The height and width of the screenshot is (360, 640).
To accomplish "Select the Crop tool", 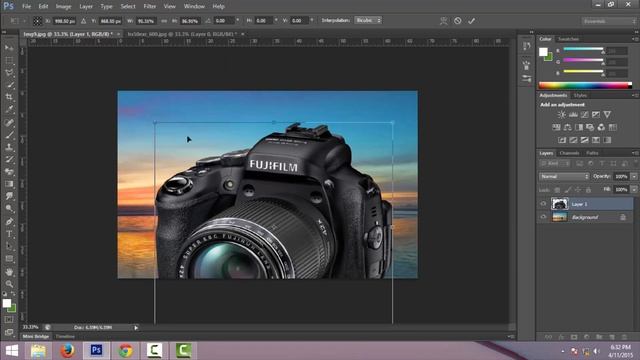I will (9, 97).
